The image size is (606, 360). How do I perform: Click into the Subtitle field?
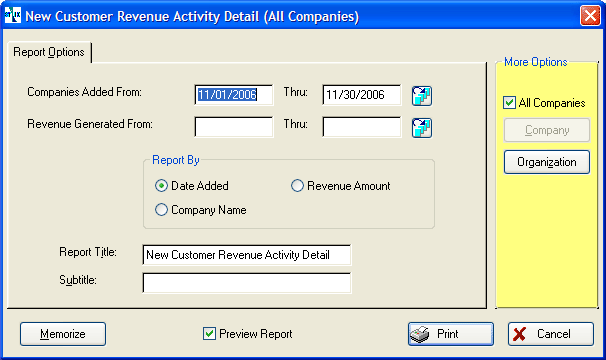[247, 283]
